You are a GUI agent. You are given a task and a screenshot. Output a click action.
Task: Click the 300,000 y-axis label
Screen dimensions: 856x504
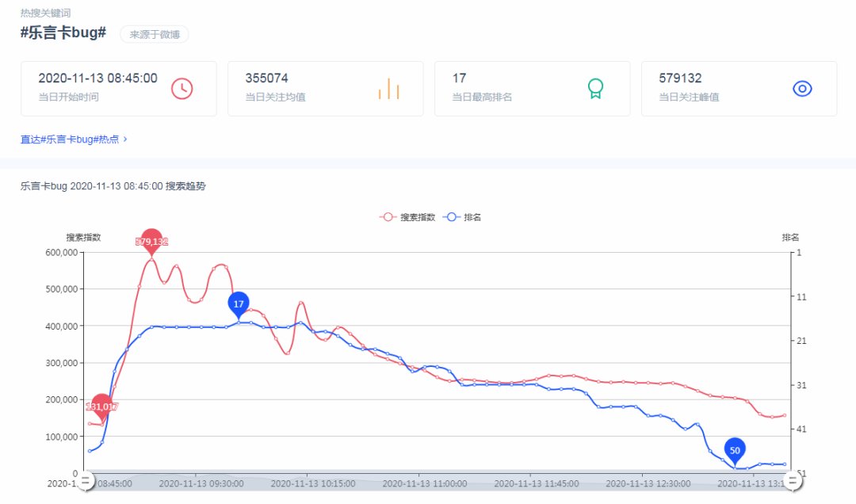click(62, 363)
